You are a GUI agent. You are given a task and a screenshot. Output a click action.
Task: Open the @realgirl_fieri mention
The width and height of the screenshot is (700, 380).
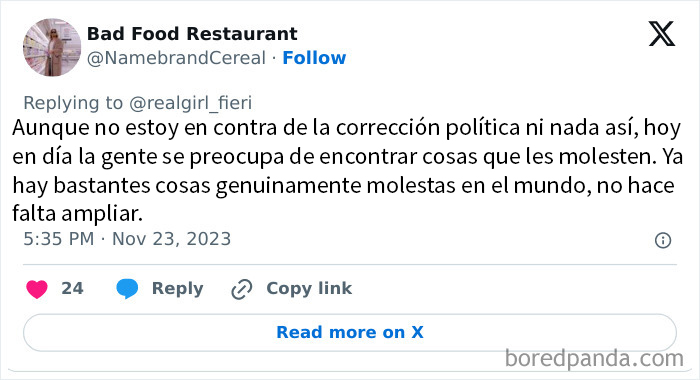[x=191, y=103]
